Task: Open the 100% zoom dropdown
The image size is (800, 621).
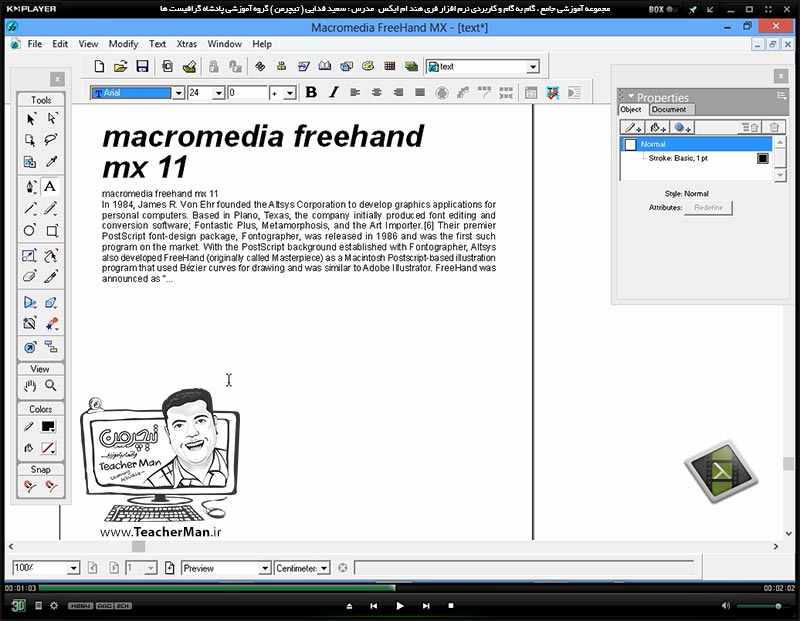Action: (73, 568)
